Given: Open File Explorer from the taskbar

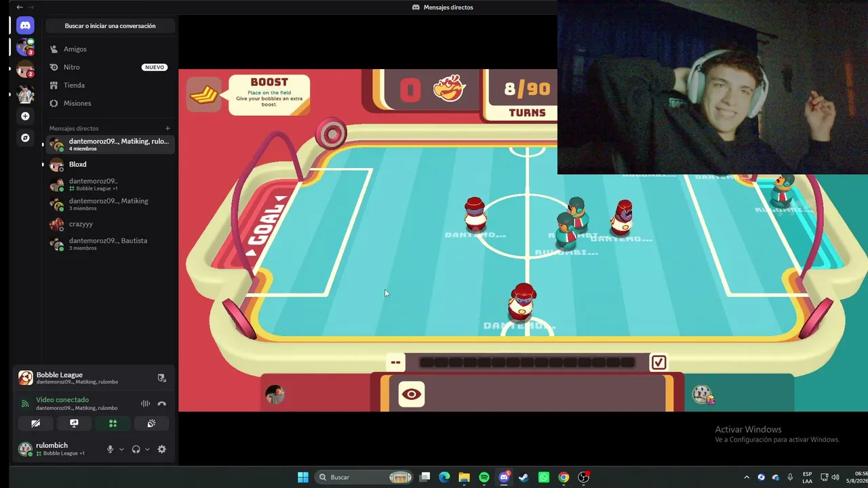Looking at the screenshot, I should 464,477.
